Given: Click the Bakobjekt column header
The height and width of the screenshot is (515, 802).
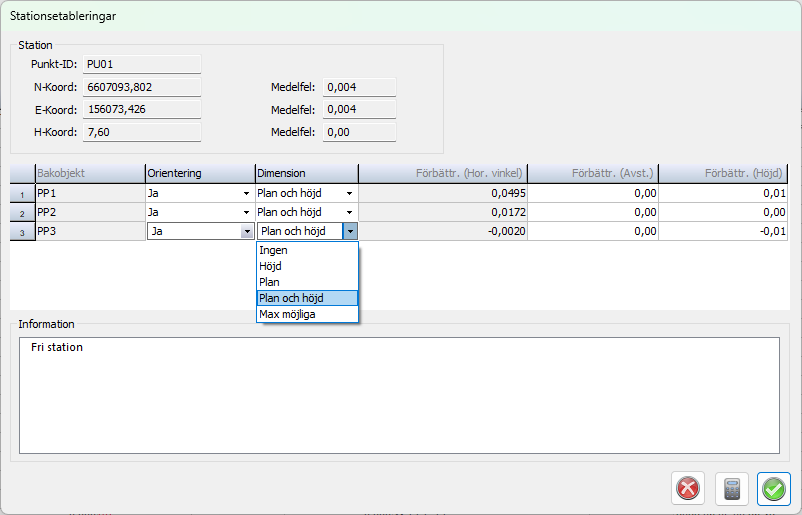Looking at the screenshot, I should coord(89,173).
